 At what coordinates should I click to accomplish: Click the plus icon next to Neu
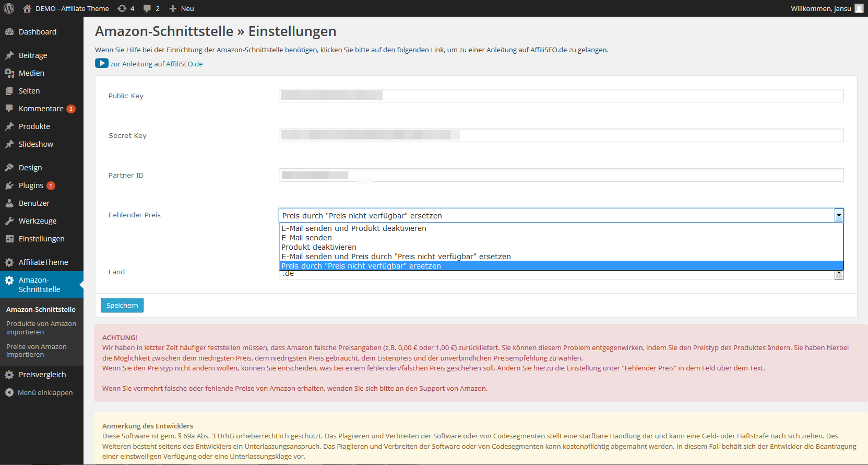click(x=173, y=8)
